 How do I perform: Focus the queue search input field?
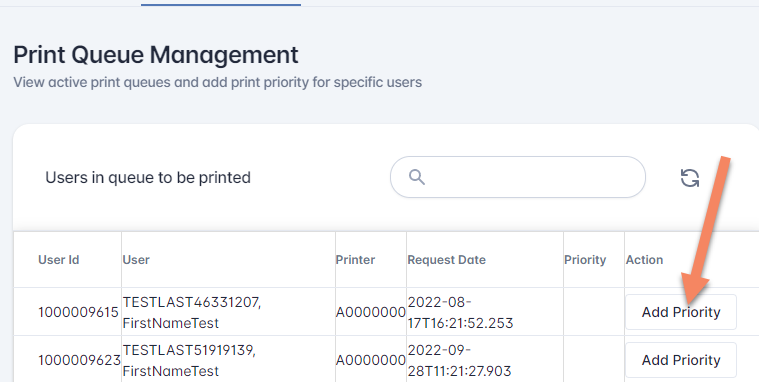517,177
